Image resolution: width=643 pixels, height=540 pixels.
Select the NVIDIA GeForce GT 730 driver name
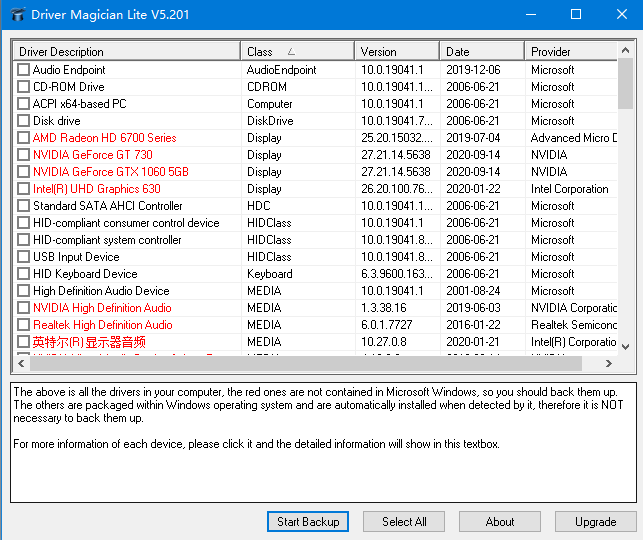[93, 155]
